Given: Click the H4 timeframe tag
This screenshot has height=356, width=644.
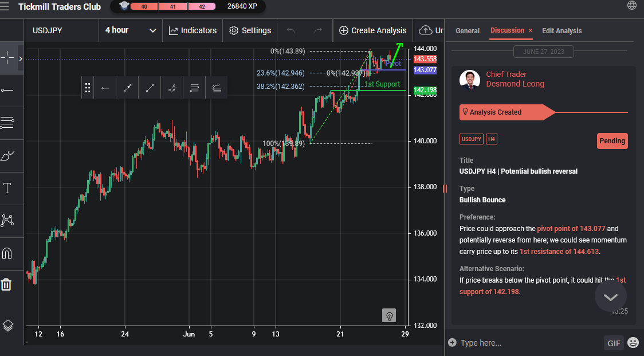Looking at the screenshot, I should click(x=491, y=139).
